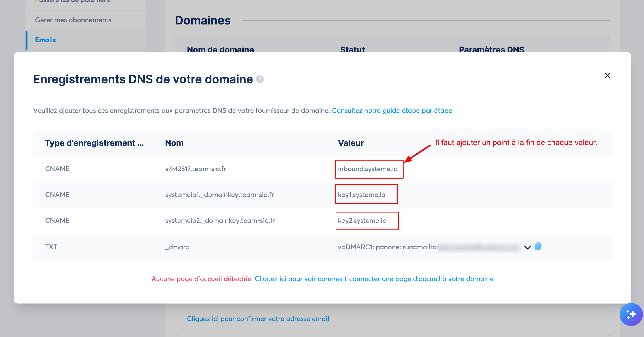This screenshot has height=337, width=644.
Task: Click link to connect a homepage to domain
Action: click(x=374, y=279)
